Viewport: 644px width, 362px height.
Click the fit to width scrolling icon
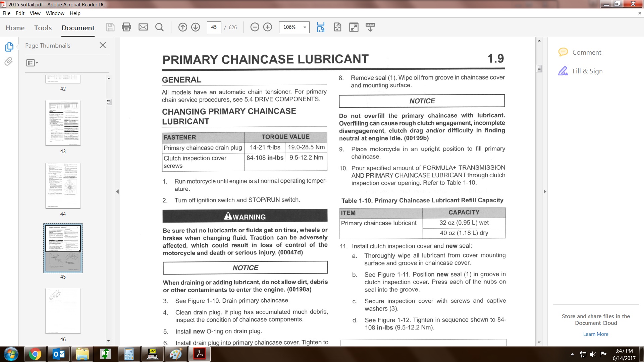pos(321,27)
